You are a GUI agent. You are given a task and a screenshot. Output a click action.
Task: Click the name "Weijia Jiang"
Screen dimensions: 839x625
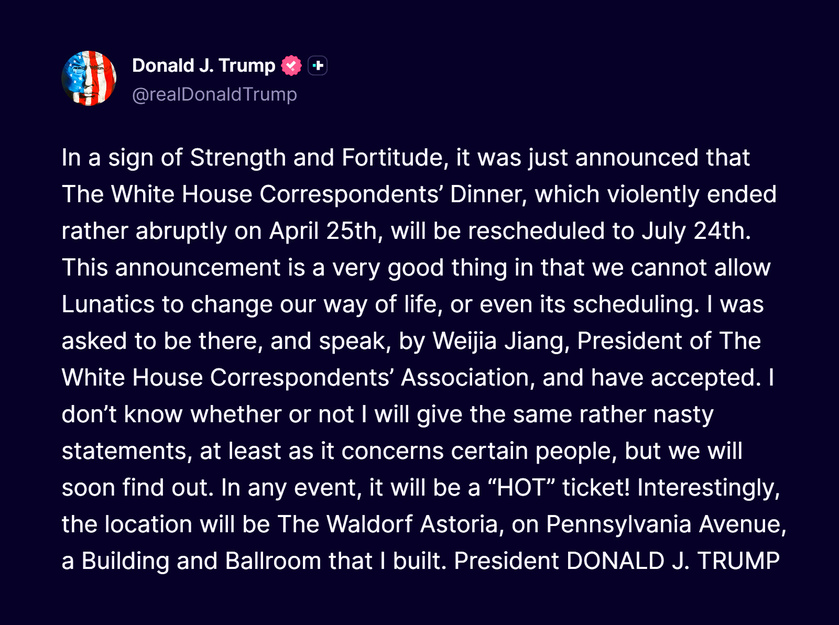point(500,341)
